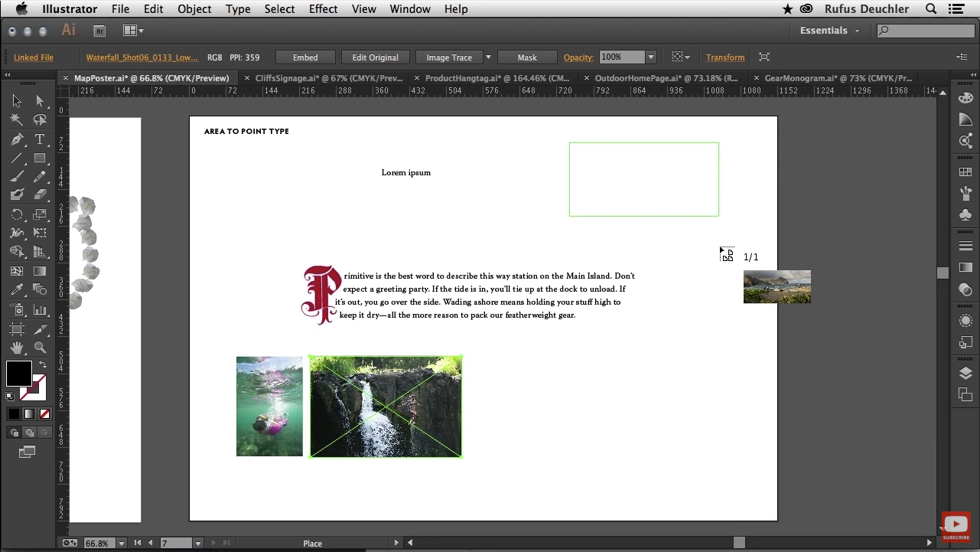Click the black Fill color swatch
This screenshot has width=980, height=552.
click(x=18, y=374)
